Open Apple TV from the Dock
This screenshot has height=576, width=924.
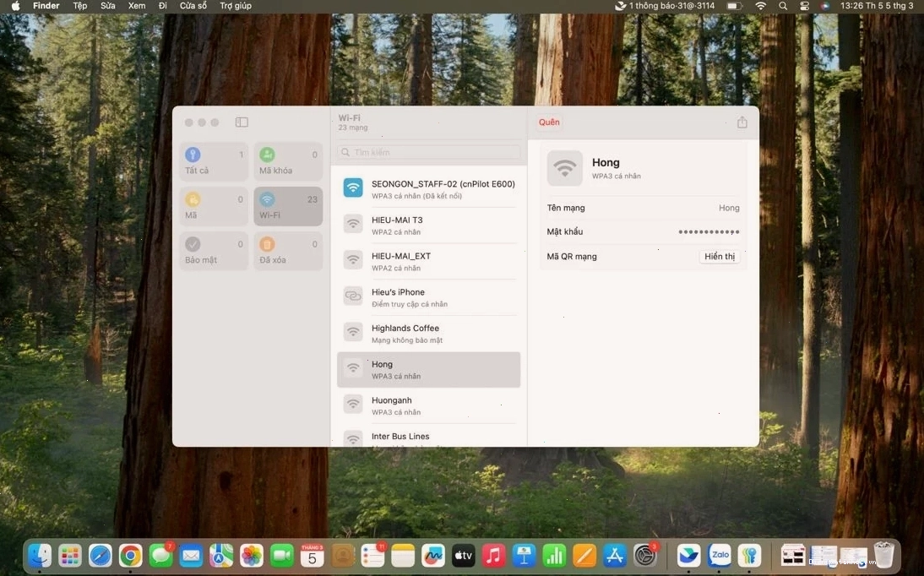(x=464, y=556)
